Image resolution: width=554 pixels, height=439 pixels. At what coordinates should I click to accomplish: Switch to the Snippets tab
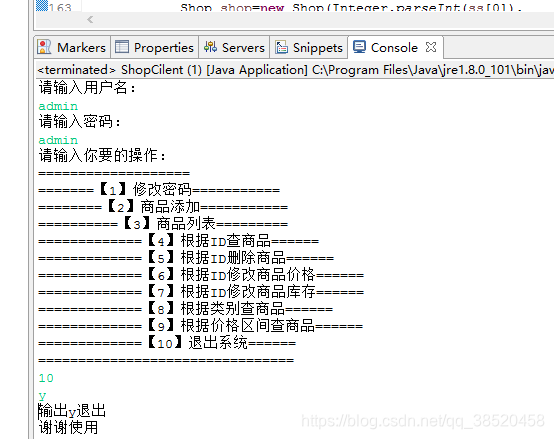[309, 47]
